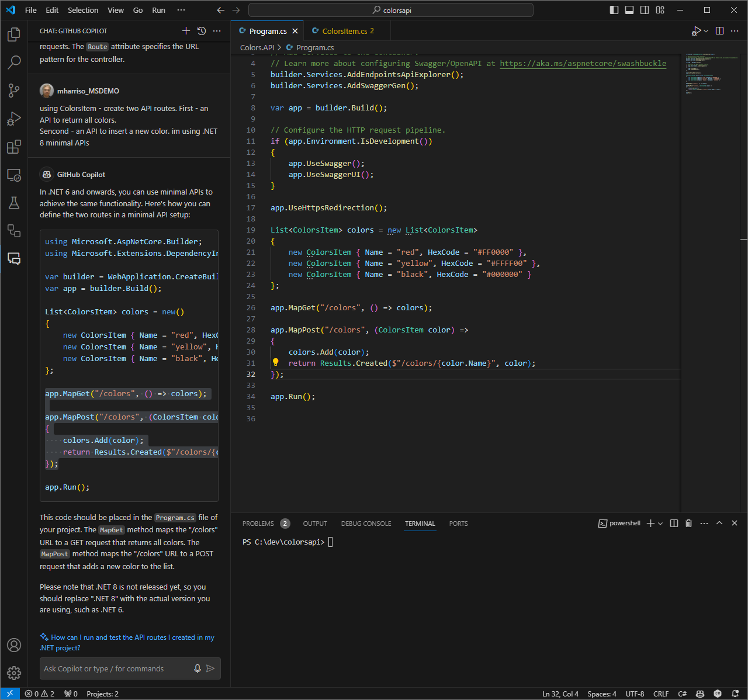
Task: Change Spaces: 4 indentation setting
Action: [x=602, y=694]
